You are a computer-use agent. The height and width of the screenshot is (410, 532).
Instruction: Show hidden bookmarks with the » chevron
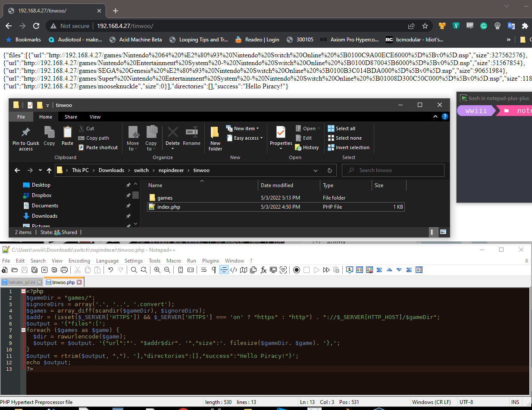pos(509,40)
